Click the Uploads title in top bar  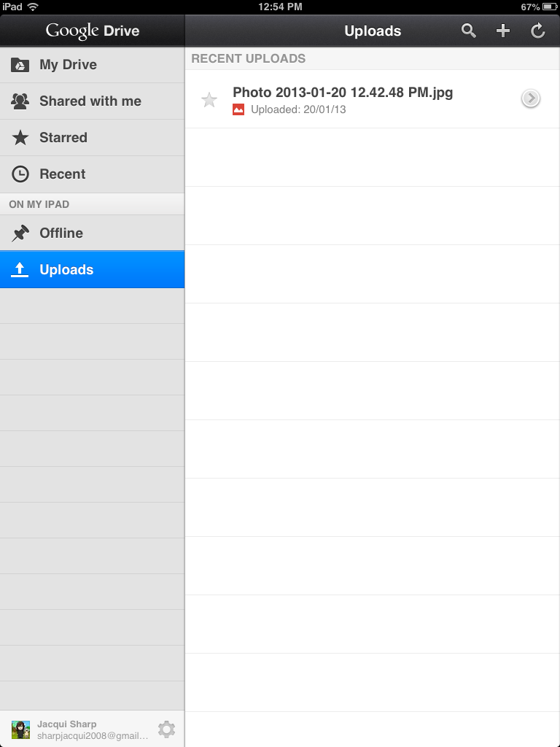373,31
